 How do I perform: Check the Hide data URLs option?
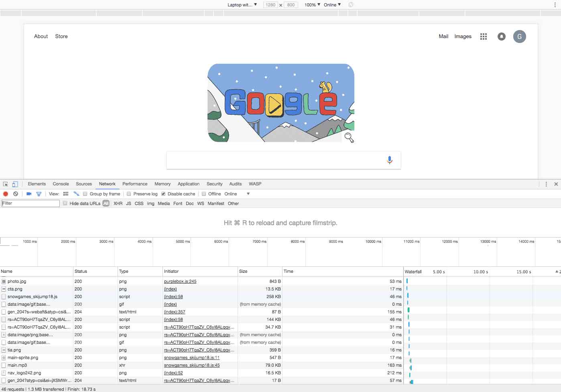click(x=65, y=203)
